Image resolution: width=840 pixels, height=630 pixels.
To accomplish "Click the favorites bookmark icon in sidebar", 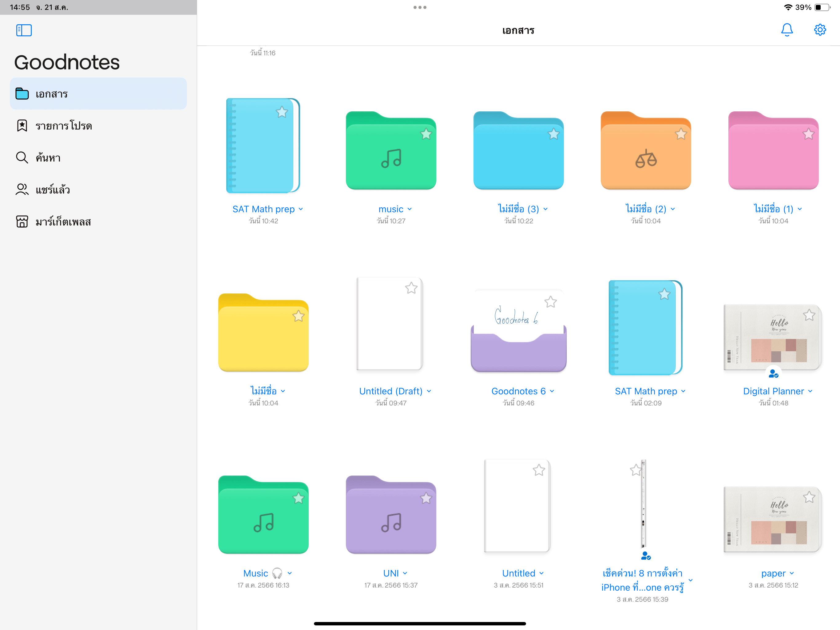I will (22, 126).
